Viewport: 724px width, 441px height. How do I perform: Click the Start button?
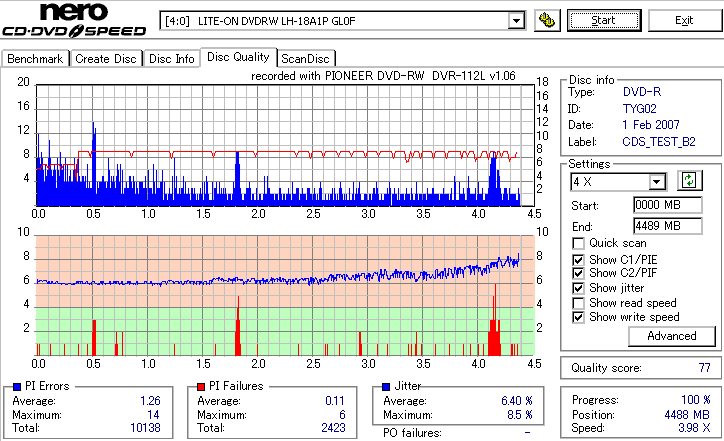pos(604,20)
